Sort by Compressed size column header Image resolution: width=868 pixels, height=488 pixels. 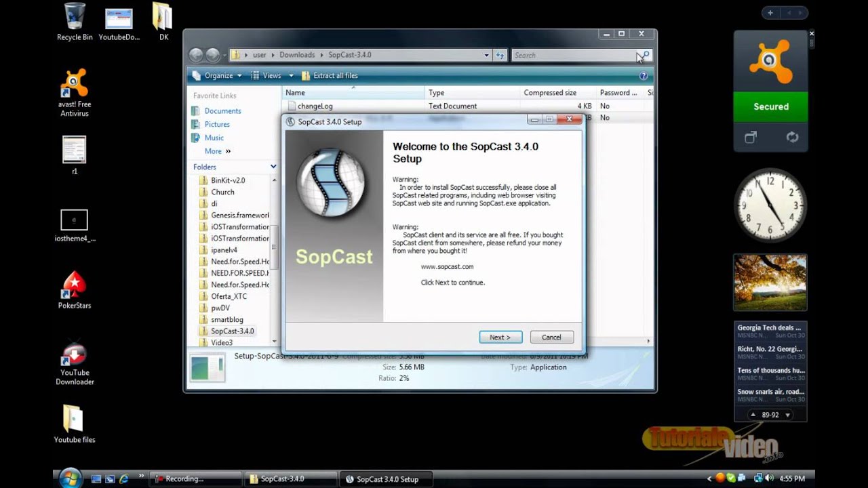(558, 93)
